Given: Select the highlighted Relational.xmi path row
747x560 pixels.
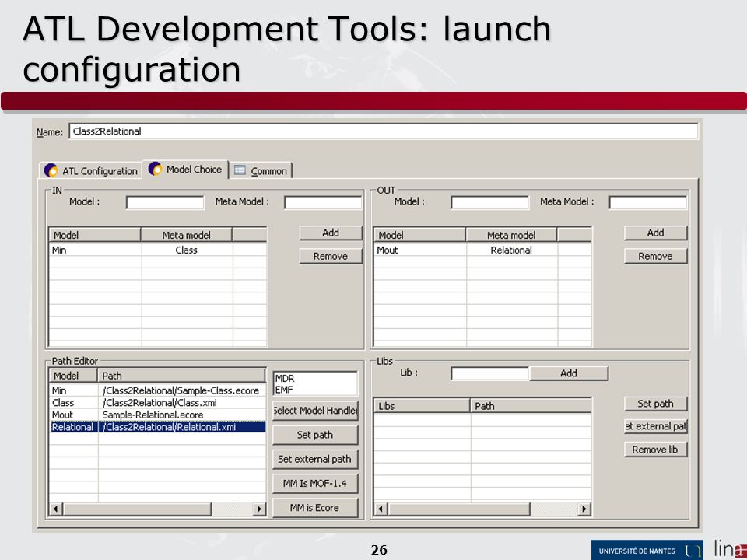Looking at the screenshot, I should [x=158, y=427].
